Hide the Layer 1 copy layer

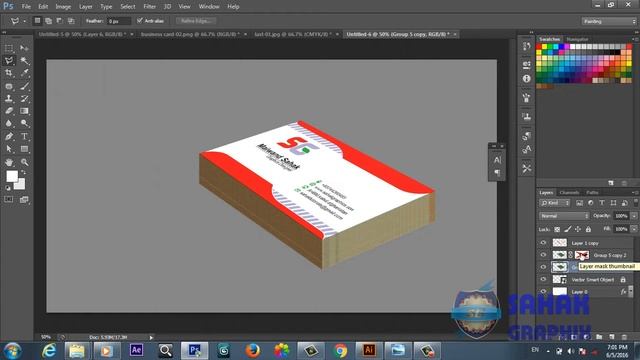(543, 242)
